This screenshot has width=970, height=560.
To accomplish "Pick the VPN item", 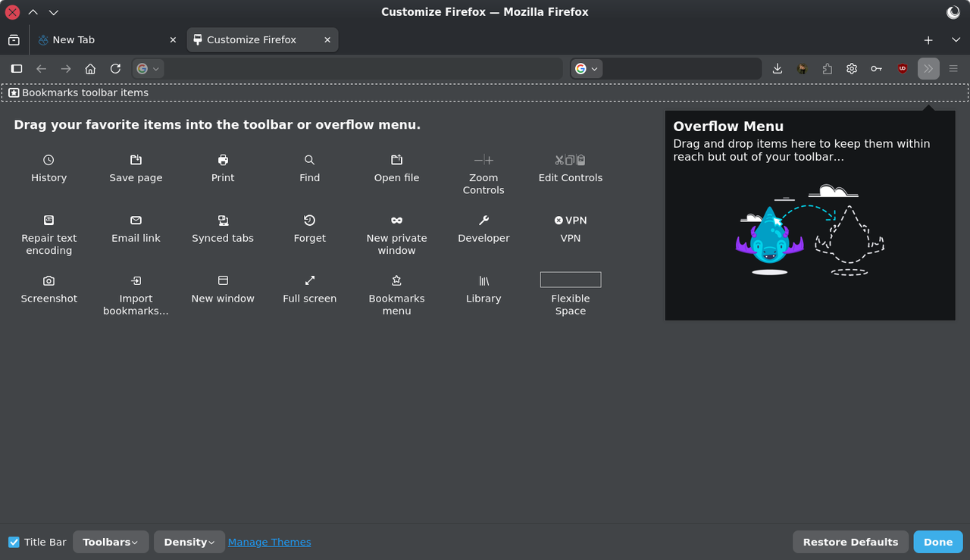I will tap(571, 229).
